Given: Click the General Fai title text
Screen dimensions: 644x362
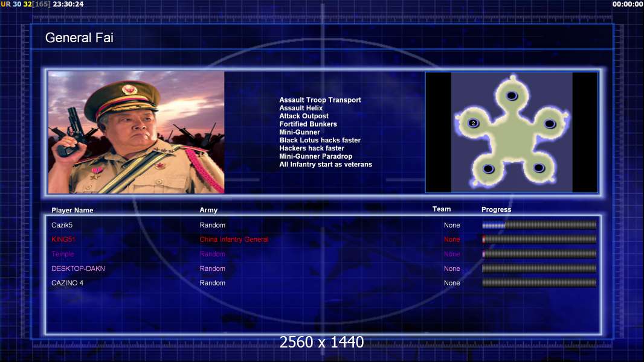Looking at the screenshot, I should tap(79, 38).
